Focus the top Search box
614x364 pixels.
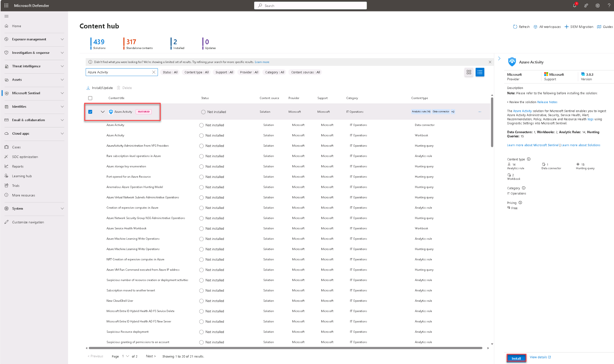[310, 5]
